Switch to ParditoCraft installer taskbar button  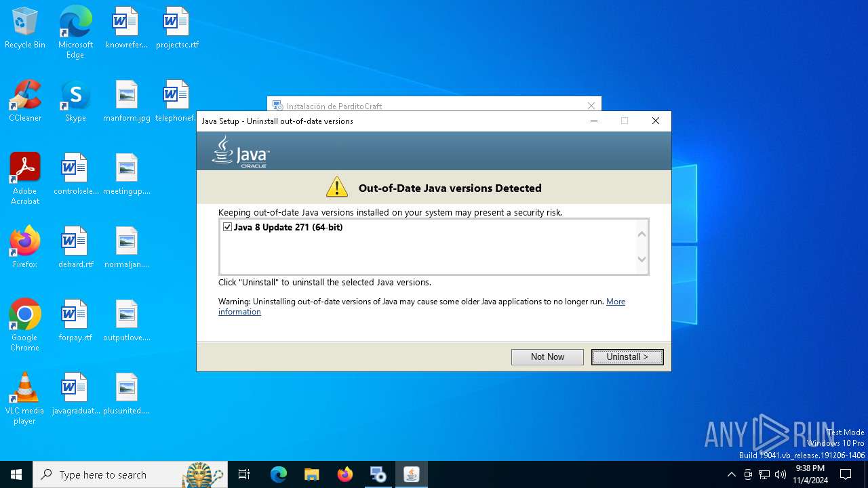[378, 474]
